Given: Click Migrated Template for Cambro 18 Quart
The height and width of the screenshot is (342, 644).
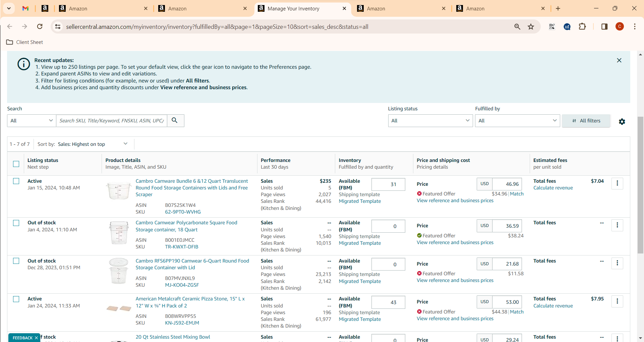Looking at the screenshot, I should (360, 243).
